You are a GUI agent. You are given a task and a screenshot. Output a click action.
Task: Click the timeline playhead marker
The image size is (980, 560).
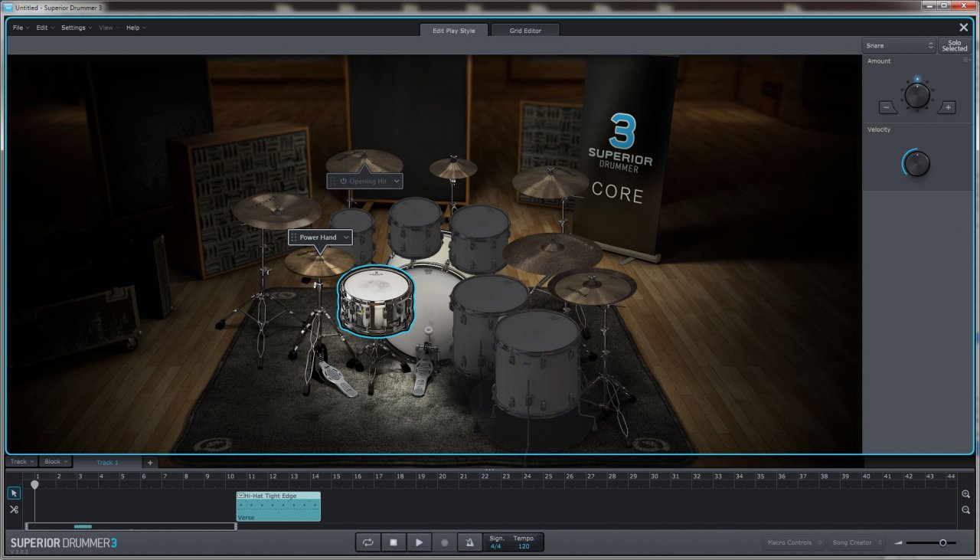34,485
